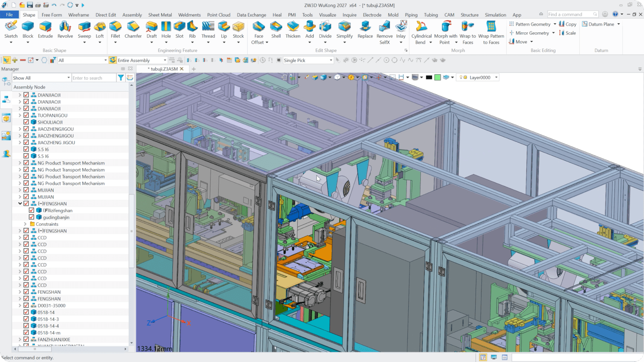644x362 pixels.
Task: Select the Sketch tool
Action: (x=11, y=30)
